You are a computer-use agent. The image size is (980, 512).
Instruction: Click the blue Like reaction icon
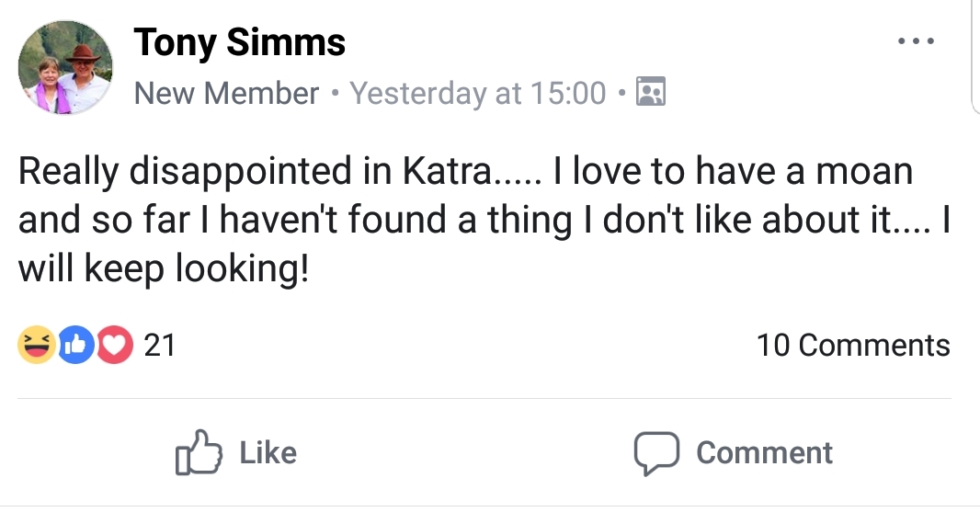74,346
